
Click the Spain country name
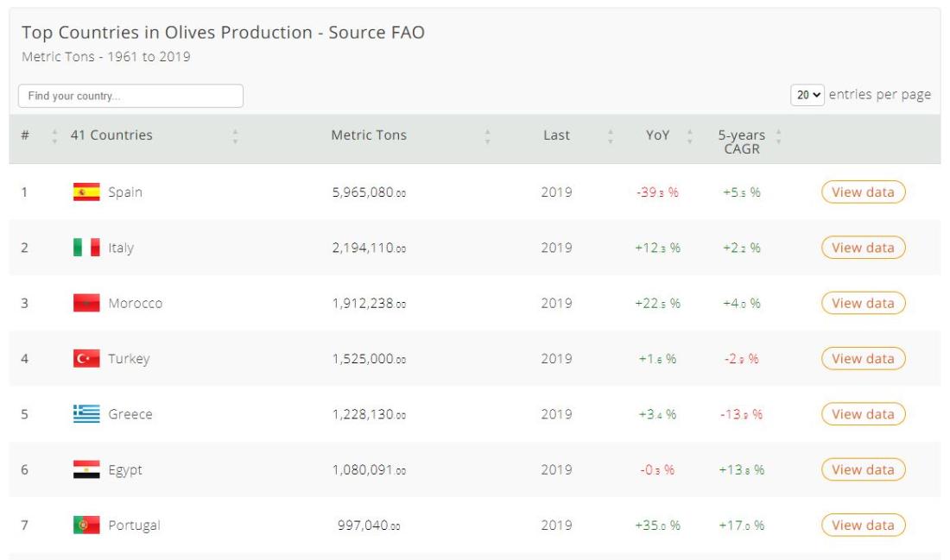coord(125,192)
